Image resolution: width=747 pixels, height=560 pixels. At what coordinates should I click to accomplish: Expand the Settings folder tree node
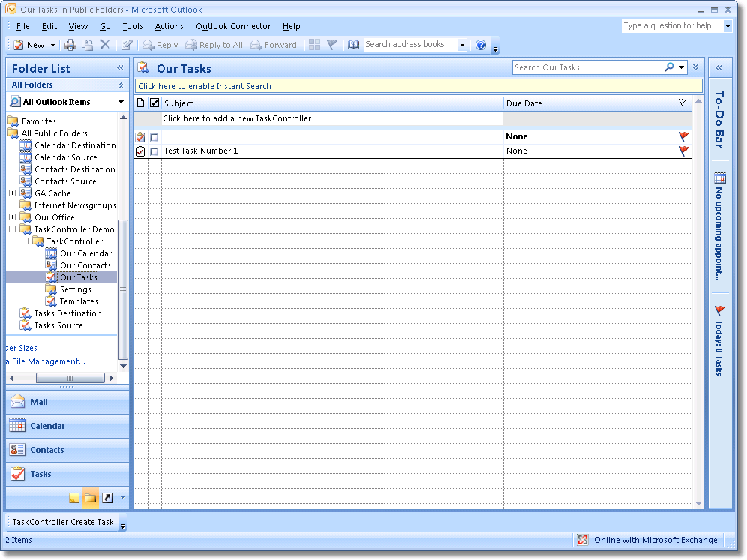pos(37,289)
